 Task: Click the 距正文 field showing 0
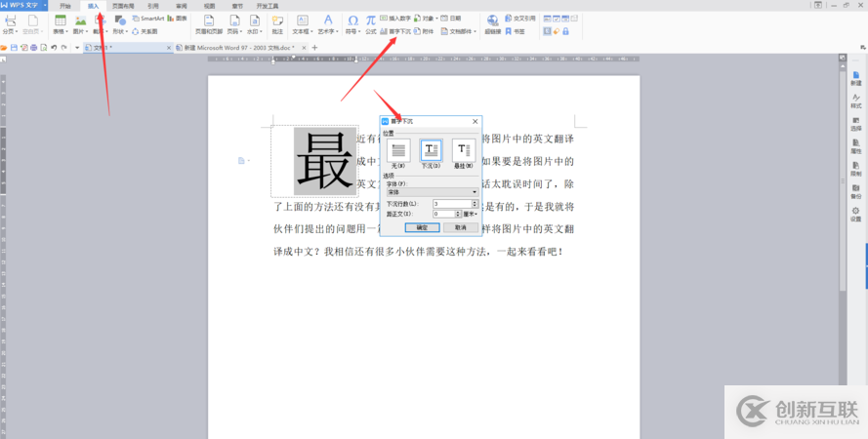click(x=443, y=214)
